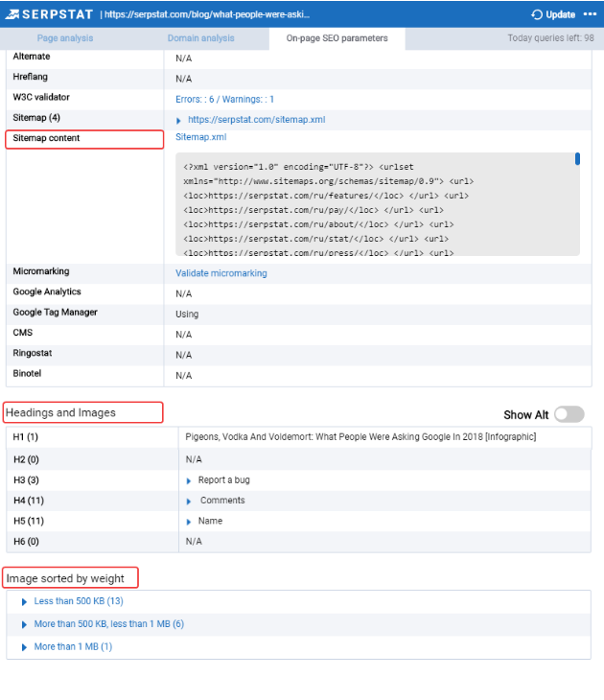The image size is (604, 700).
Task: Switch to the Page analysis tab
Action: [65, 38]
